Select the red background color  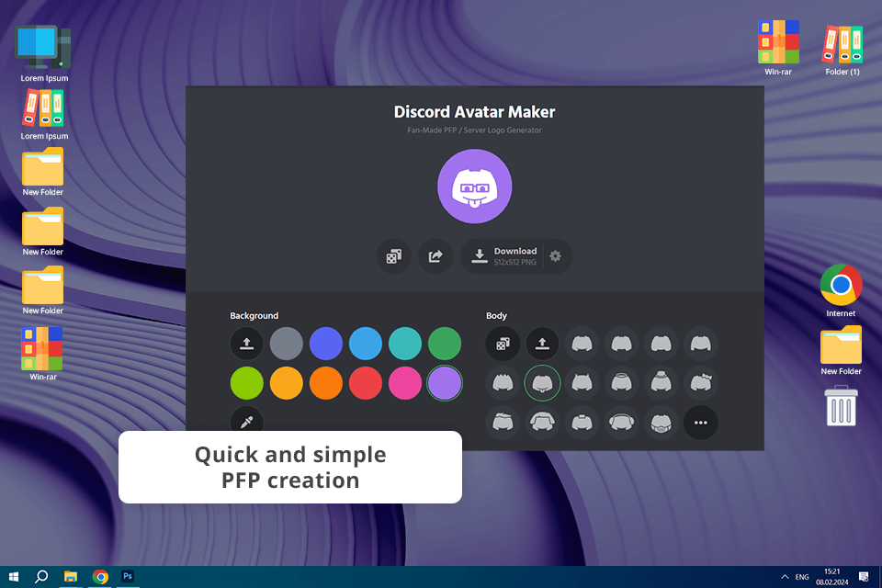(366, 382)
